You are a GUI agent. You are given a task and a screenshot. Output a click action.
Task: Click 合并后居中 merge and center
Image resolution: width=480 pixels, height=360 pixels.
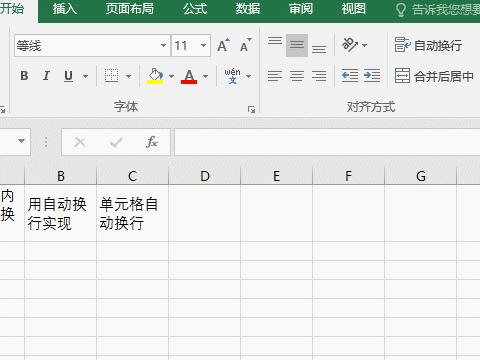pyautogui.click(x=434, y=76)
